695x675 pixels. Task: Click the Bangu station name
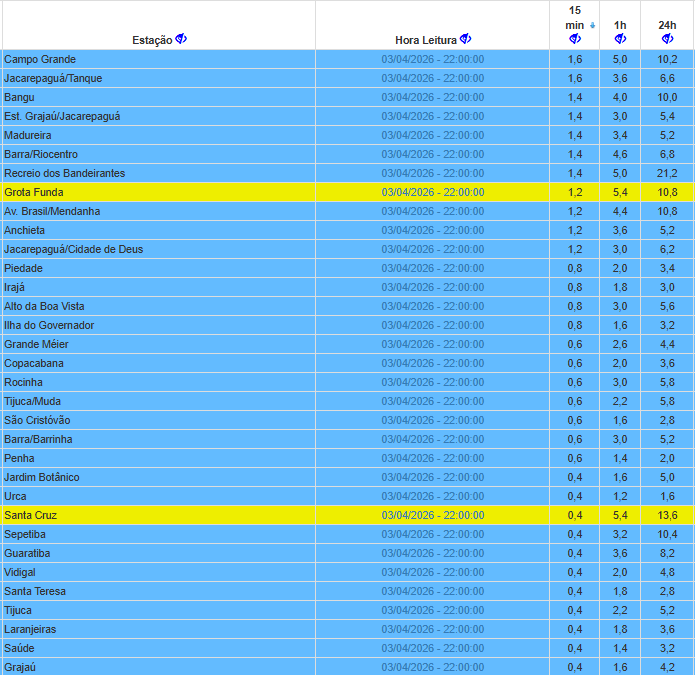click(x=19, y=98)
